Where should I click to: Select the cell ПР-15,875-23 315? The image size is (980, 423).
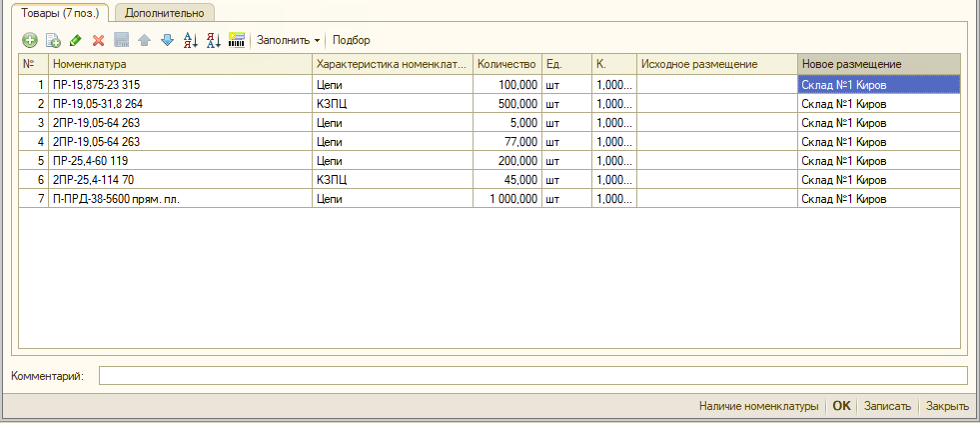[181, 84]
